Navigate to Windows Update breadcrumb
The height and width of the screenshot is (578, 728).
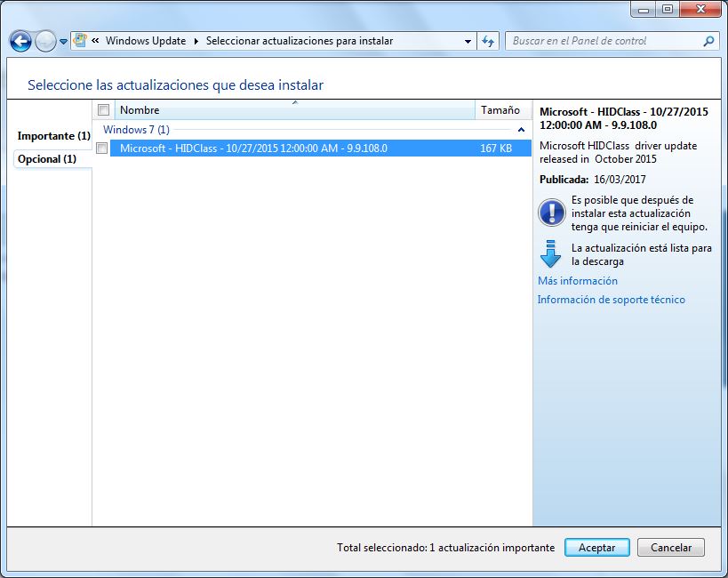click(146, 41)
